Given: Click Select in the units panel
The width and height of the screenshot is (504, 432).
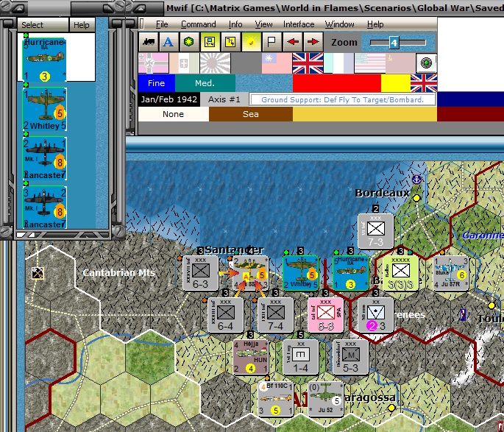Looking at the screenshot, I should 43,25.
